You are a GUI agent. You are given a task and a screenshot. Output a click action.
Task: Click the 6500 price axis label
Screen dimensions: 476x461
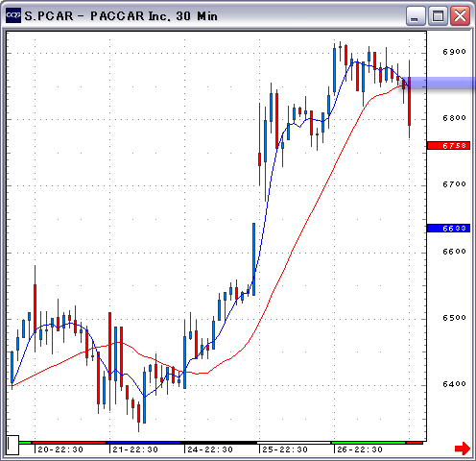tap(454, 318)
